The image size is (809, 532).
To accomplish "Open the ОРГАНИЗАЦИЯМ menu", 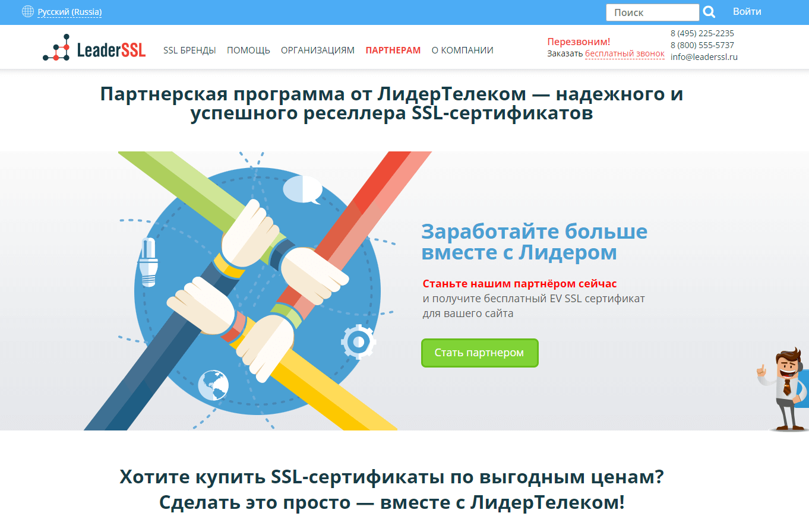I will pos(318,50).
